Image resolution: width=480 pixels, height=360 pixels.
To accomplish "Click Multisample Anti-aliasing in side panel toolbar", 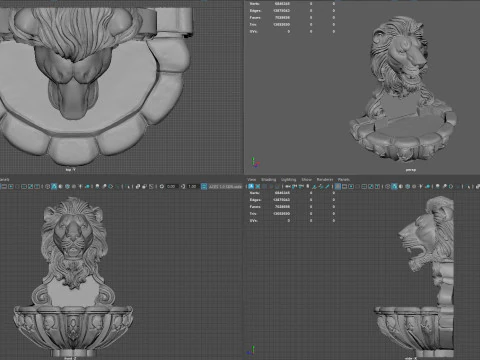I will (x=451, y=186).
